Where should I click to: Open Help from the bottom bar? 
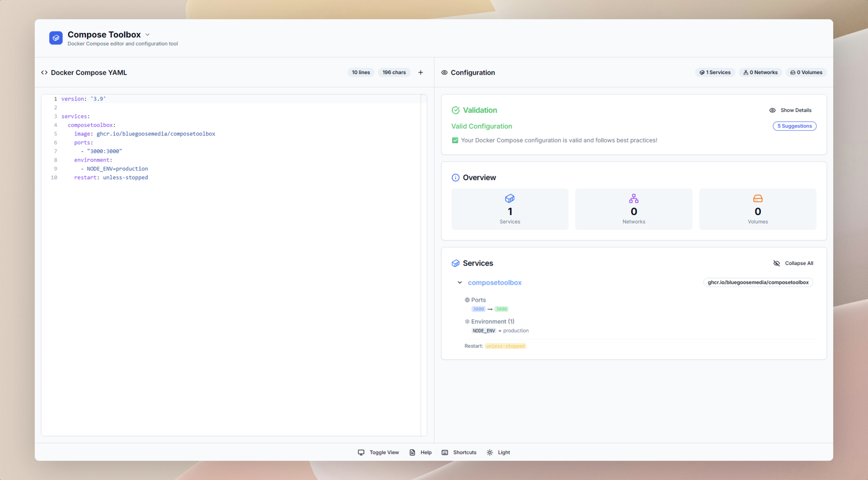click(420, 452)
